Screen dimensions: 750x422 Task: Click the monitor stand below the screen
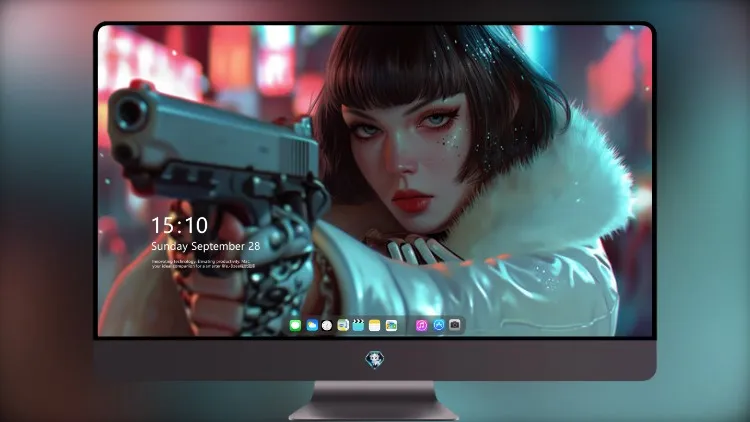point(374,401)
